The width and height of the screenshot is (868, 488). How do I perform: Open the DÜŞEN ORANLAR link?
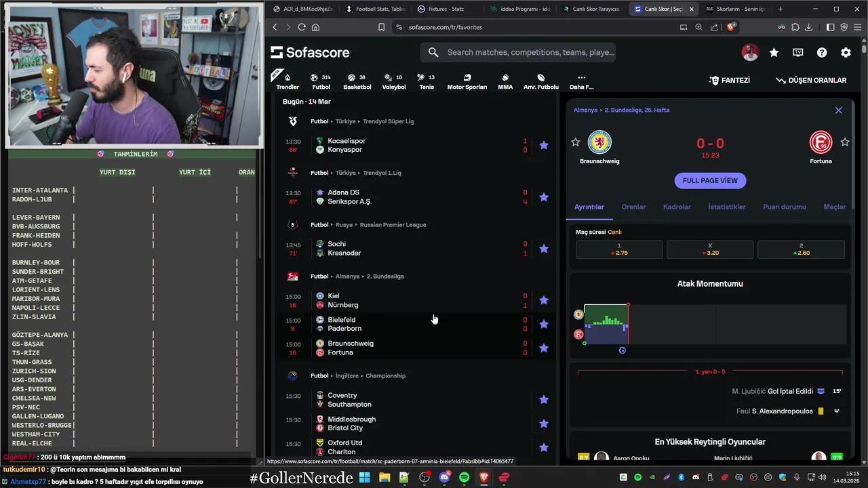pyautogui.click(x=811, y=80)
